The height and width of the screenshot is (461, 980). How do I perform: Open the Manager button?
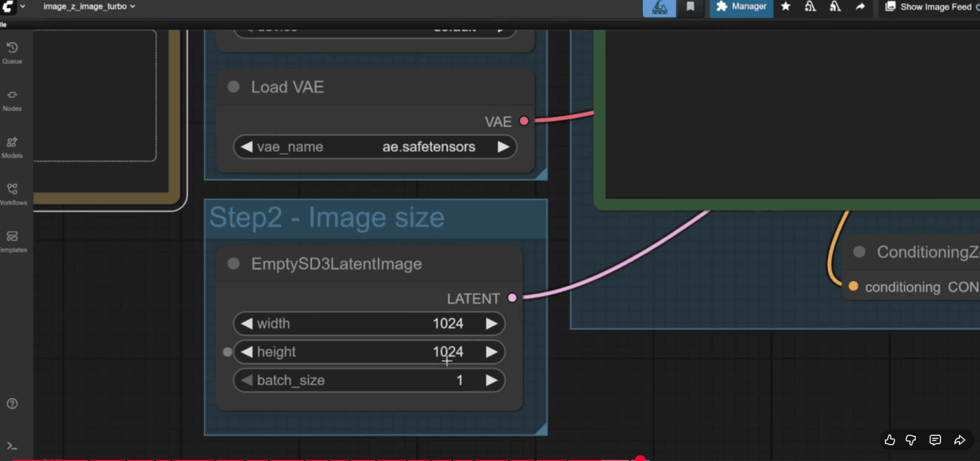tap(741, 7)
